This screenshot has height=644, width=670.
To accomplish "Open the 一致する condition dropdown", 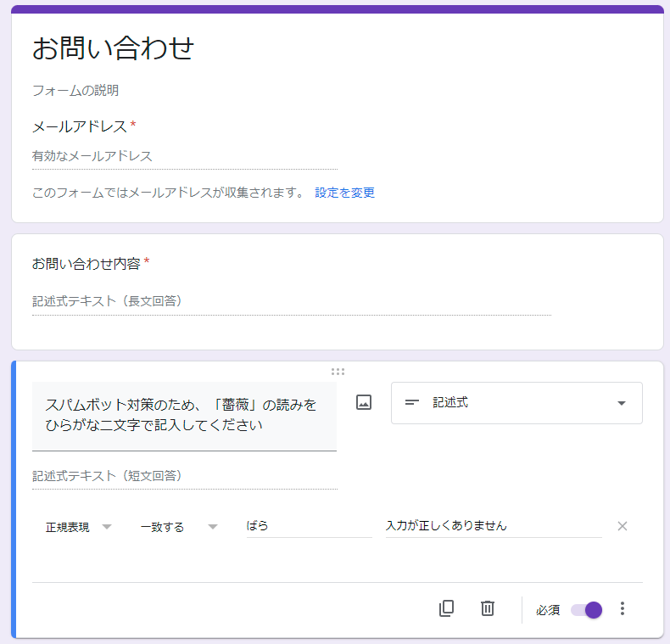I will coord(179,527).
